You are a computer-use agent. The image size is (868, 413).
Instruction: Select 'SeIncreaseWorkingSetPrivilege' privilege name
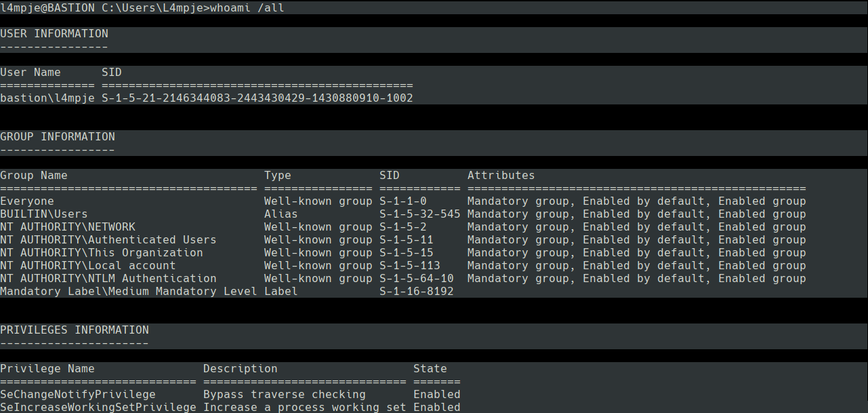click(x=98, y=407)
